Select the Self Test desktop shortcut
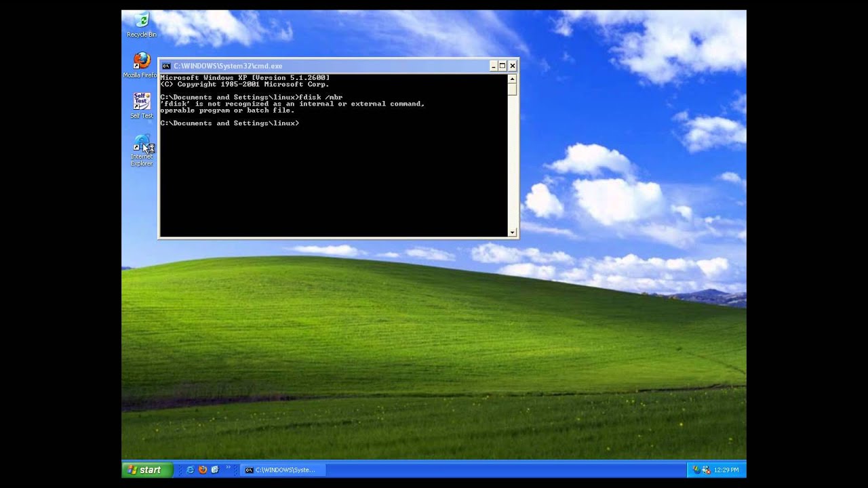The image size is (868, 488). pyautogui.click(x=141, y=106)
